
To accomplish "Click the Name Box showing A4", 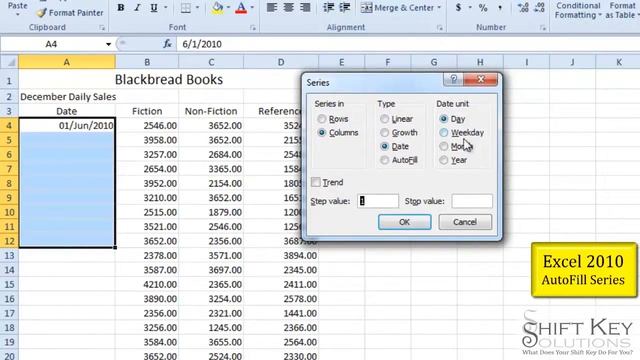I will (52, 44).
